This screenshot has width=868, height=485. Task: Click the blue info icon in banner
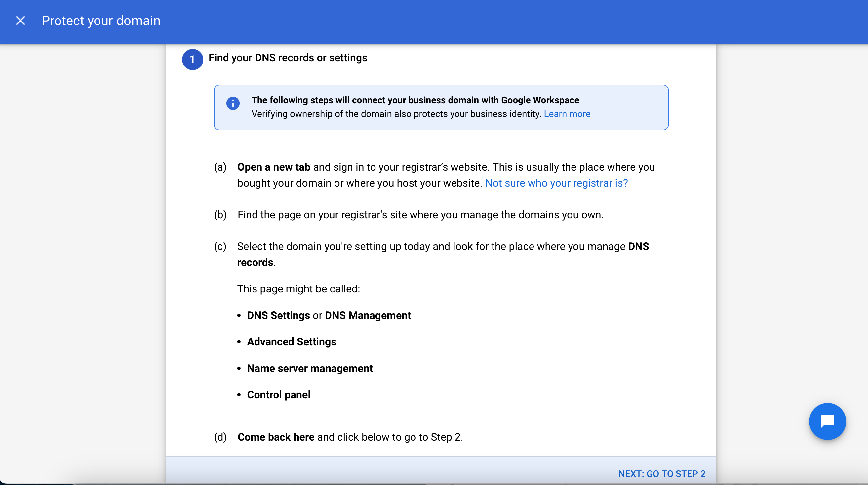tap(233, 103)
